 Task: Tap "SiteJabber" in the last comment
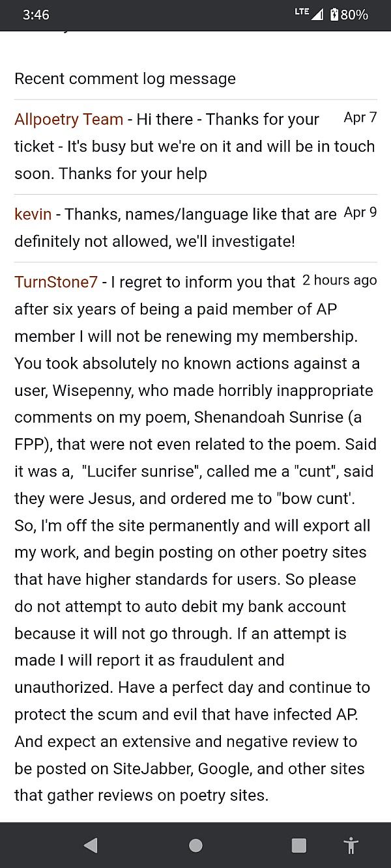point(152,768)
